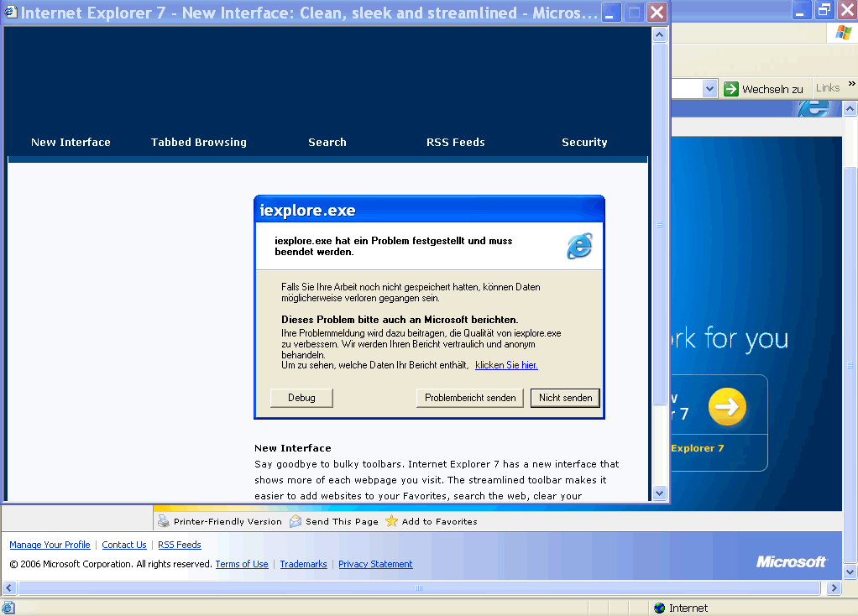Viewport: 858px width, 616px height.
Task: Click 'Dieses Problem bitte auch an Microsoft berichten' heading
Action: (x=400, y=320)
